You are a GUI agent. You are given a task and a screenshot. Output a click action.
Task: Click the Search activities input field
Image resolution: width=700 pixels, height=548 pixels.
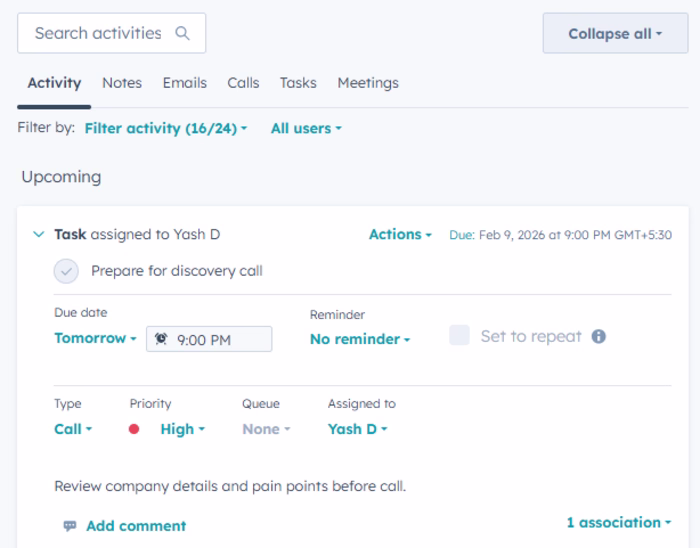click(x=98, y=33)
